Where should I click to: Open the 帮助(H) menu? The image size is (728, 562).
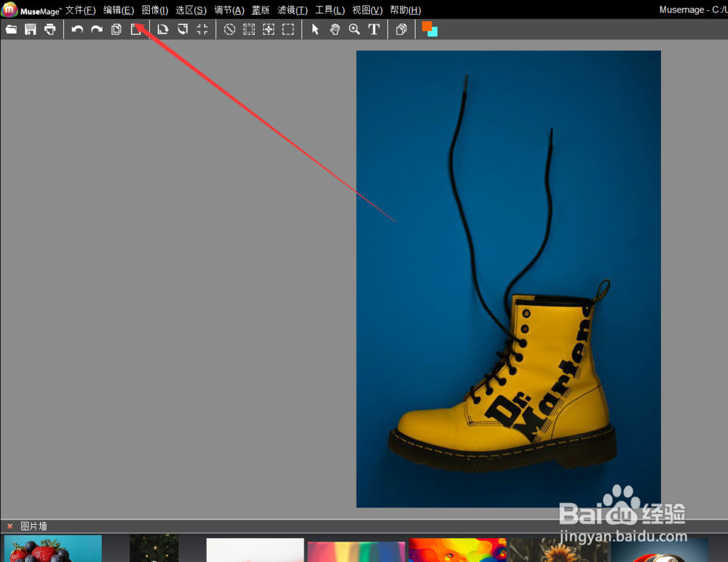405,10
